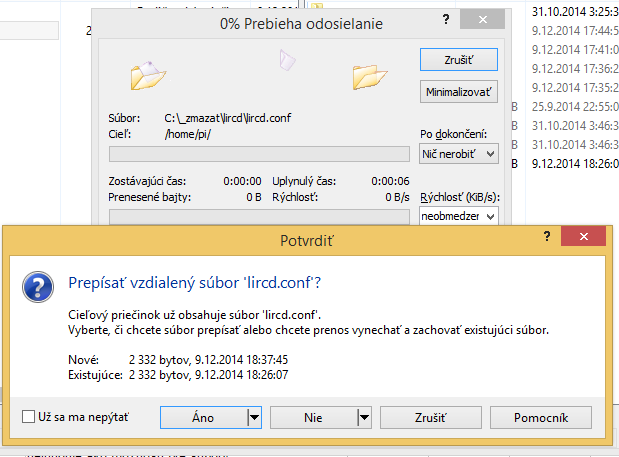
Task: Expand the arrow next to Áno button
Action: 254,416
